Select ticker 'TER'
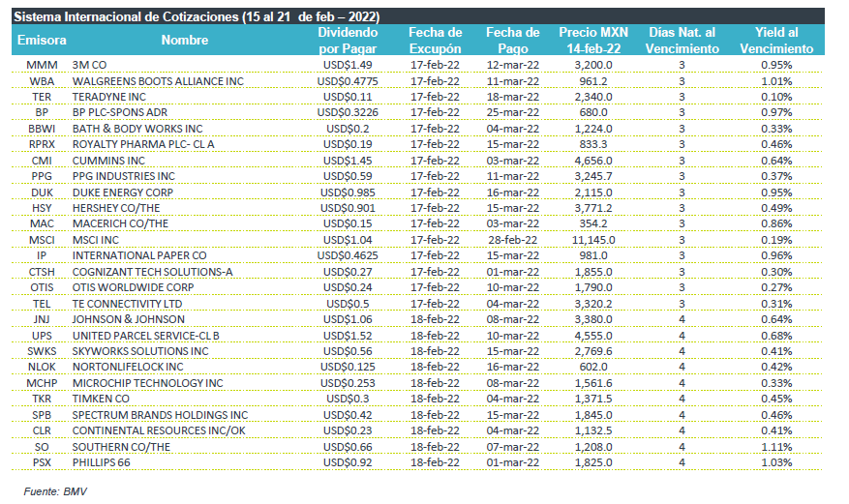Image resolution: width=849 pixels, height=504 pixels. (42, 97)
